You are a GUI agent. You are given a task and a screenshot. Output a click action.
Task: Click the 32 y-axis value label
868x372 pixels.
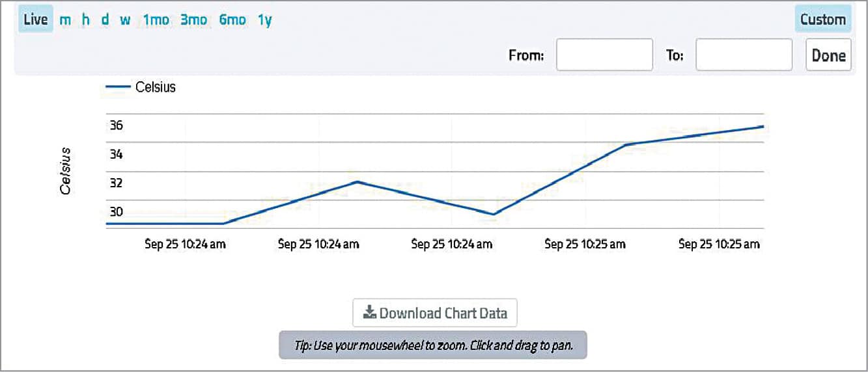[x=115, y=183]
